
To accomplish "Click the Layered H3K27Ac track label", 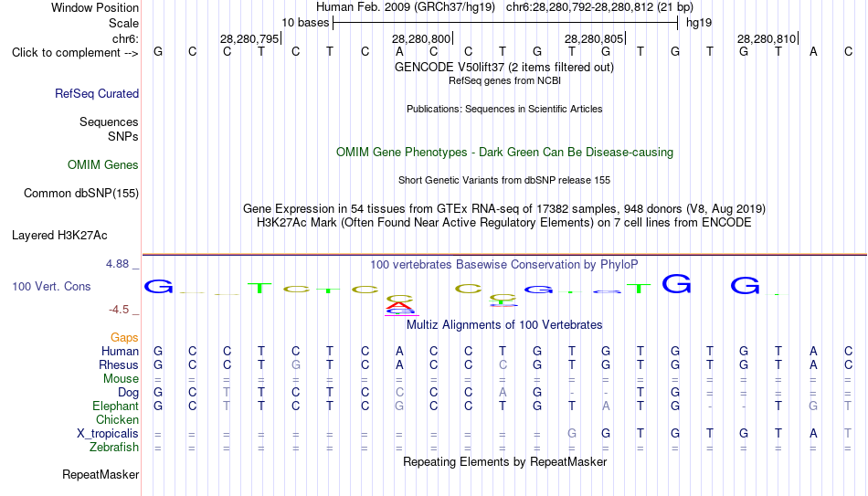I will (59, 236).
